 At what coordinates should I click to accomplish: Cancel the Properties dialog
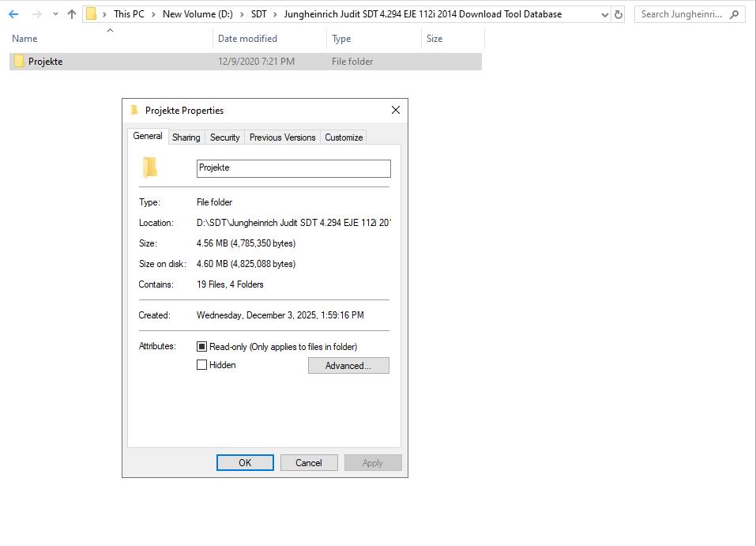click(x=309, y=462)
